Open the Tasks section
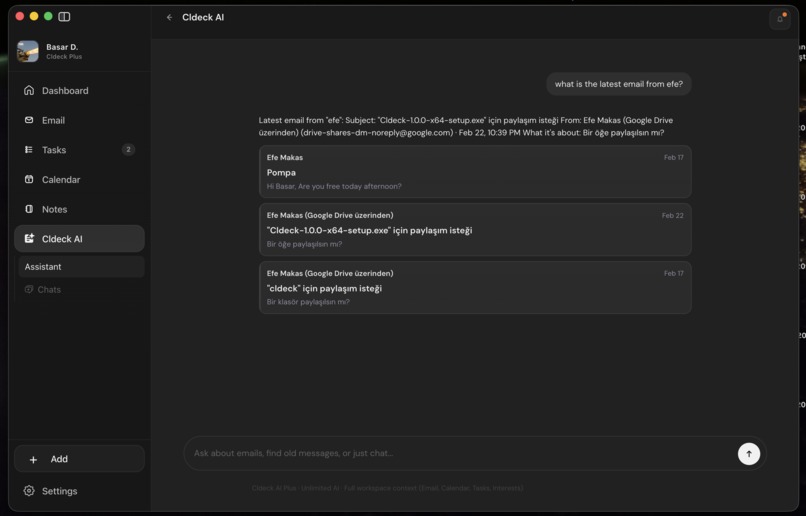Screen dimensions: 806x516 (79, 150)
